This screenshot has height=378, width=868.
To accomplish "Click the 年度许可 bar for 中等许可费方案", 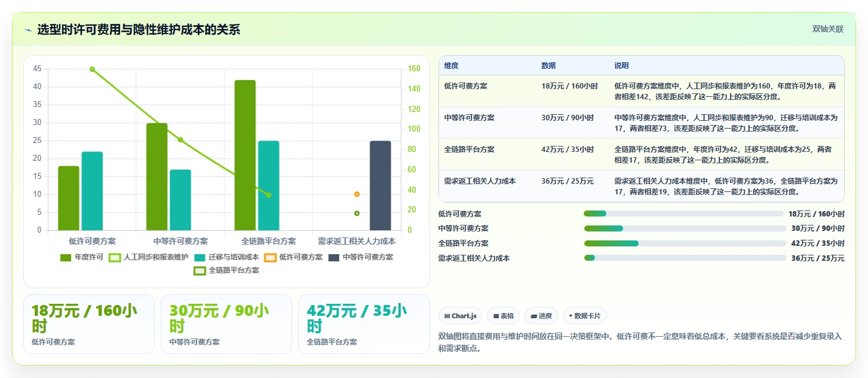I will point(157,176).
